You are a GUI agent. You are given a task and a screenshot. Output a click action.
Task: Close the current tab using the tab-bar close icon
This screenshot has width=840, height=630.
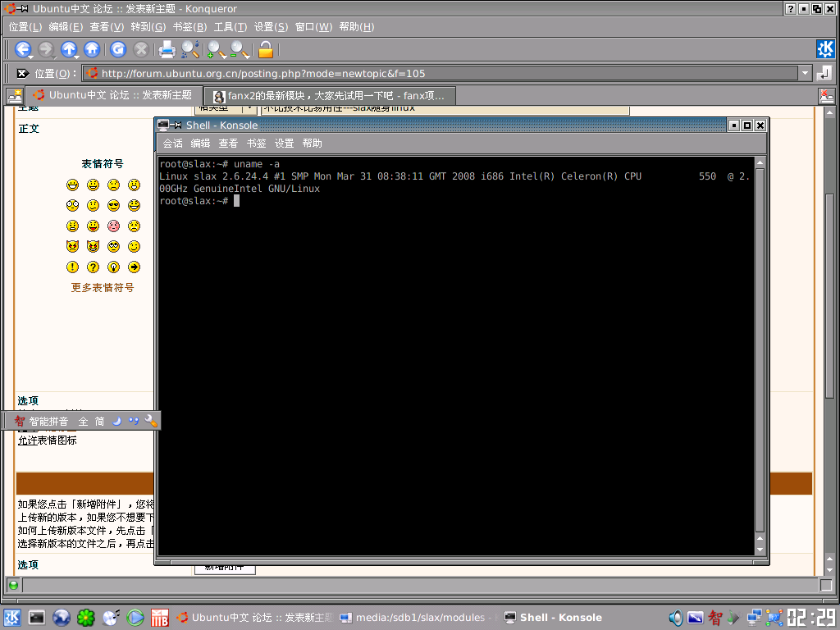[827, 96]
